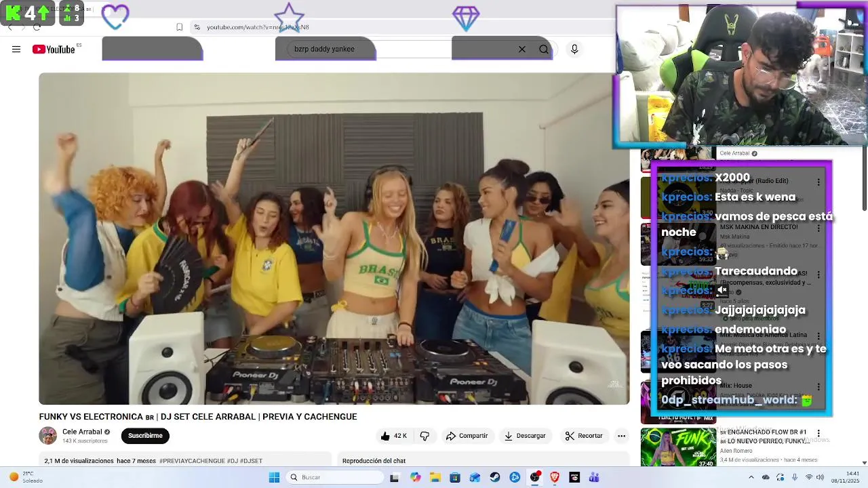
Task: Click the taskbar Buscar search box
Action: point(335,477)
